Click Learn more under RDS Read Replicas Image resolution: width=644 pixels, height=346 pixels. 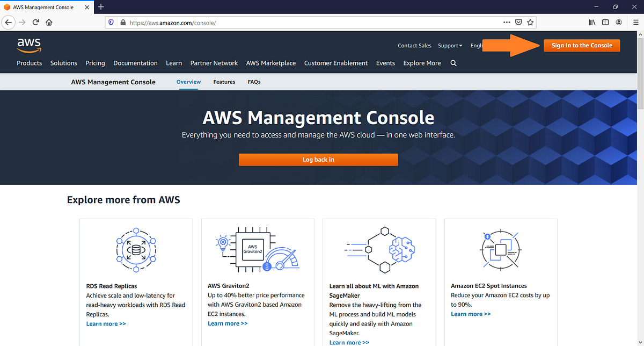pos(106,324)
